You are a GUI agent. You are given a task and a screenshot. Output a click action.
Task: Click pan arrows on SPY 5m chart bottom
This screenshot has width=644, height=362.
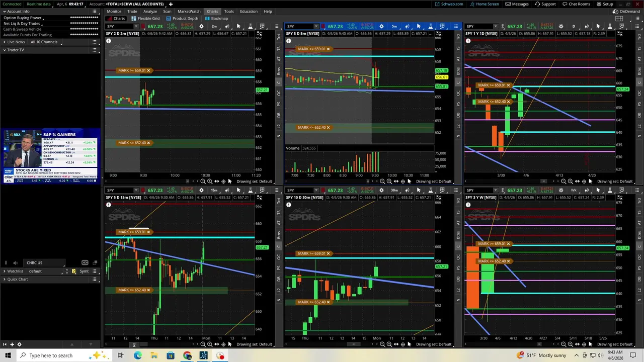point(395,181)
